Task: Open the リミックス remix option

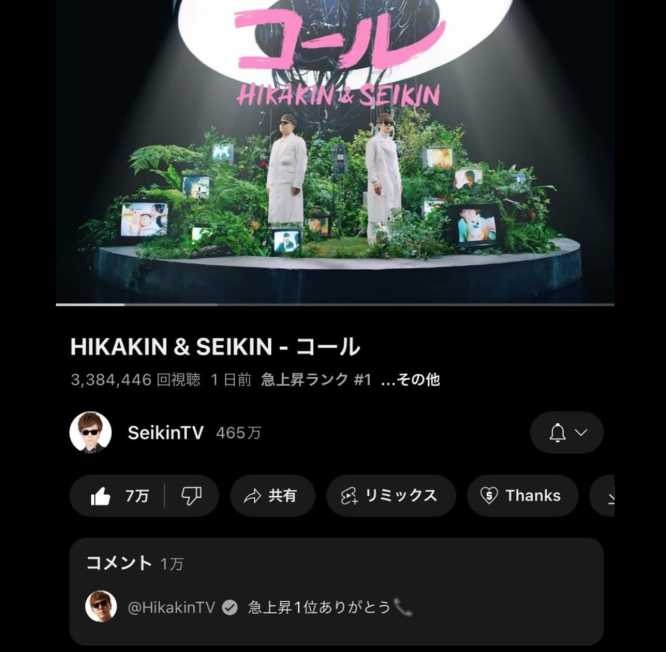Action: [391, 496]
